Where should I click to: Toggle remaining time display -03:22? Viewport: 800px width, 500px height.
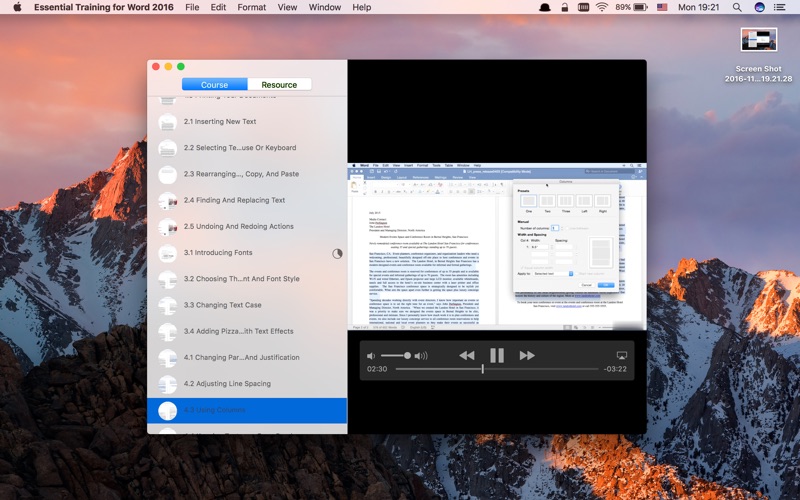click(x=615, y=369)
